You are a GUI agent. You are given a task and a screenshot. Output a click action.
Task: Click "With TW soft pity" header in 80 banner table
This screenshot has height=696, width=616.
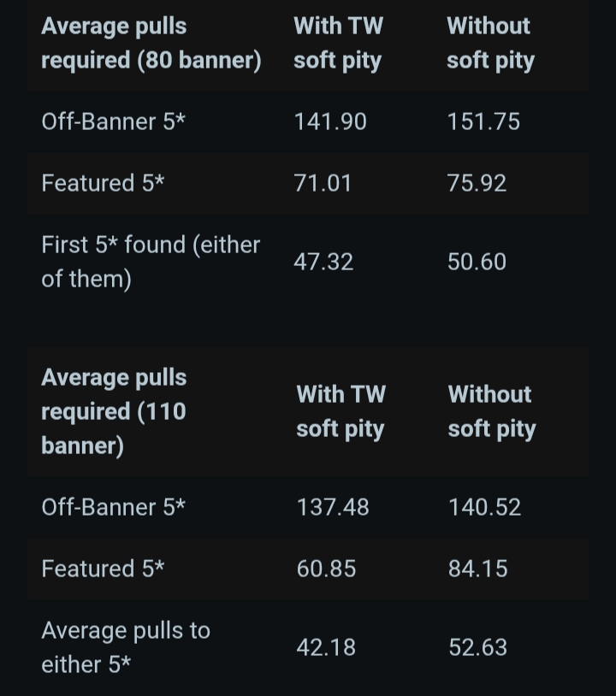click(x=338, y=43)
